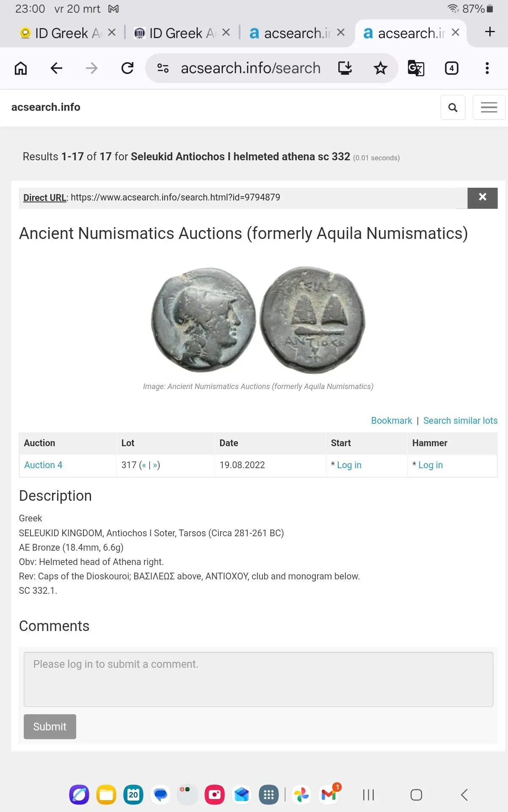Go back to the previous page
508x812 pixels.
click(56, 68)
